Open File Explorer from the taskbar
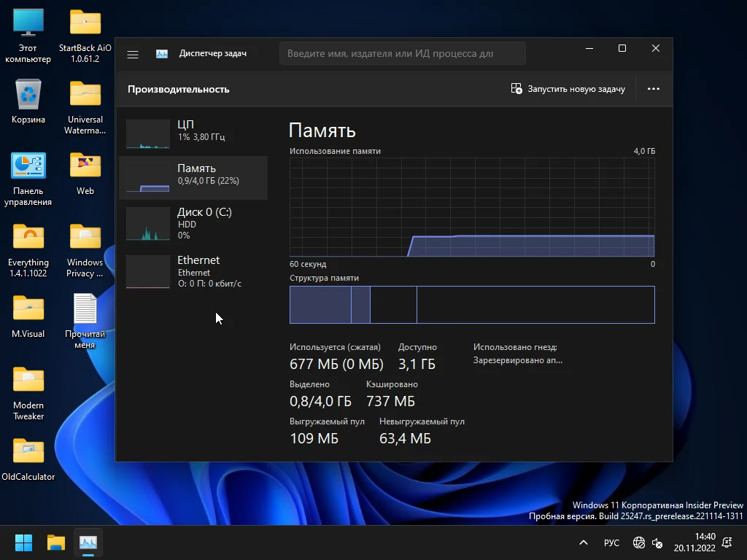747x560 pixels. (x=56, y=542)
